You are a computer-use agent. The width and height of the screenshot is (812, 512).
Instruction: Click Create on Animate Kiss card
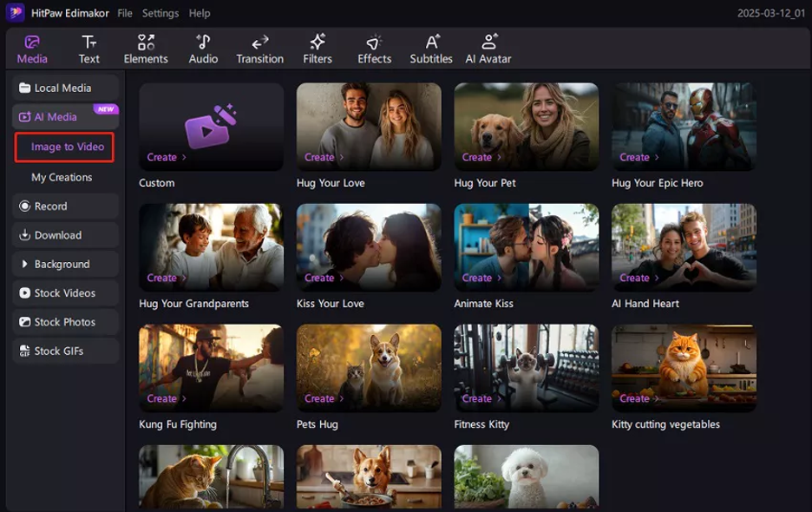coord(481,278)
